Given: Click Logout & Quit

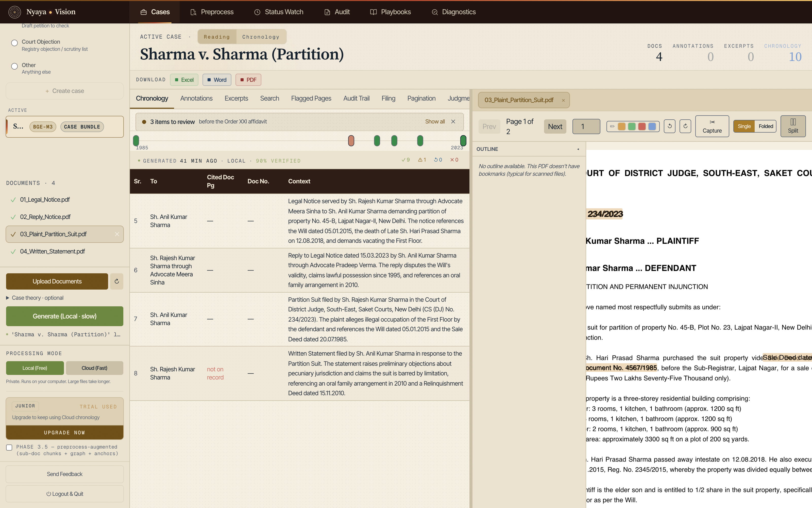Looking at the screenshot, I should 65,494.
